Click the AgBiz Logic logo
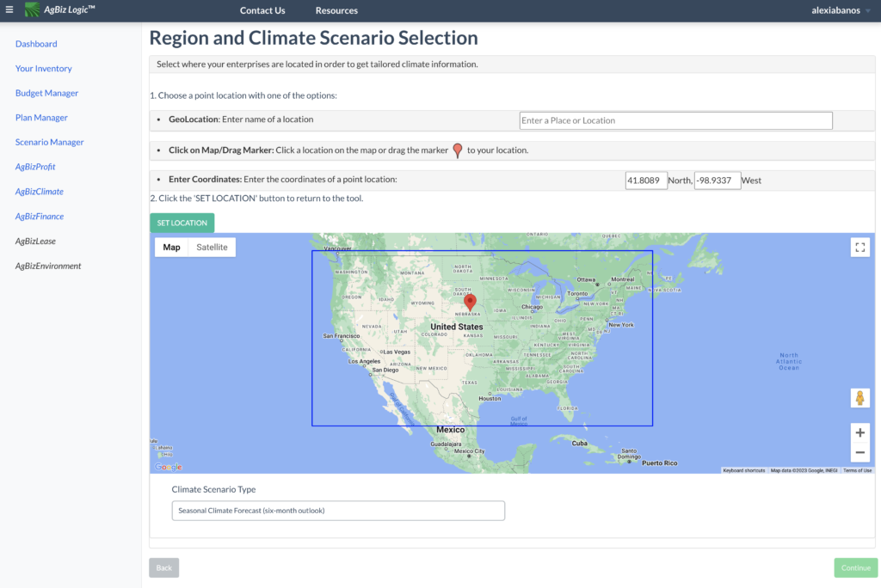881x588 pixels. 60,9
